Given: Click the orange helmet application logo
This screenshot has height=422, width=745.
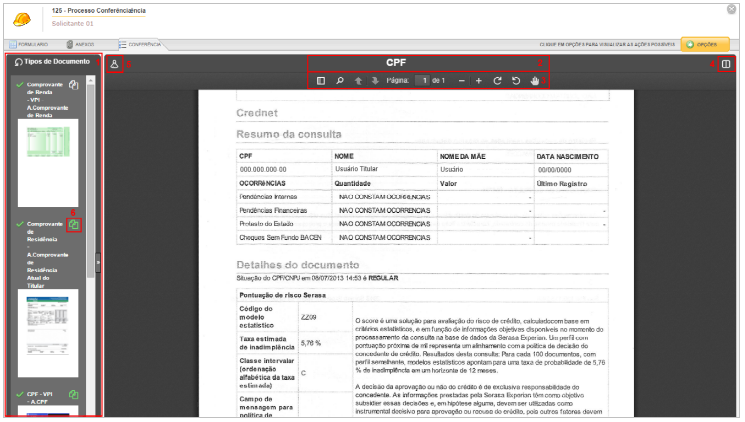Looking at the screenshot, I should 22,19.
